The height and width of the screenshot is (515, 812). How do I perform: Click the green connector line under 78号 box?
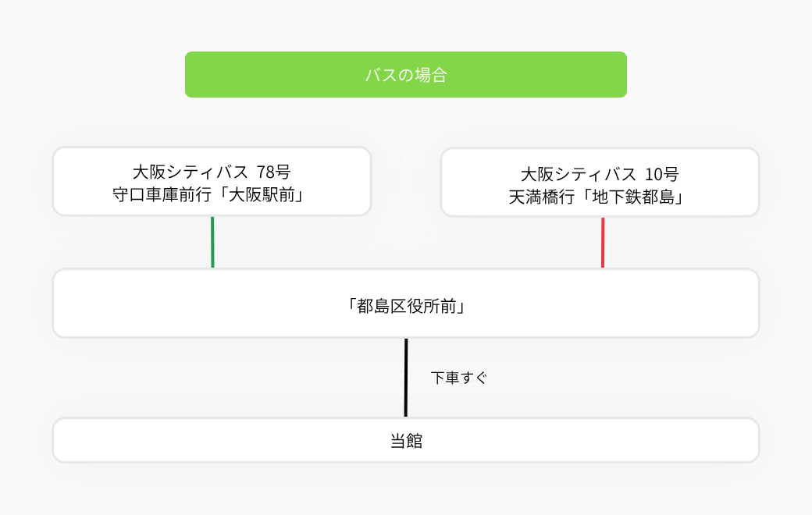point(212,242)
